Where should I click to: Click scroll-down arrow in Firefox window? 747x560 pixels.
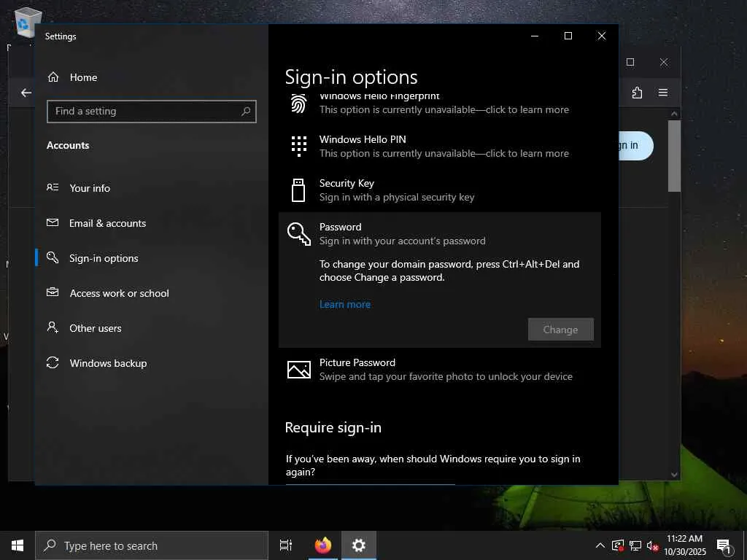(674, 474)
